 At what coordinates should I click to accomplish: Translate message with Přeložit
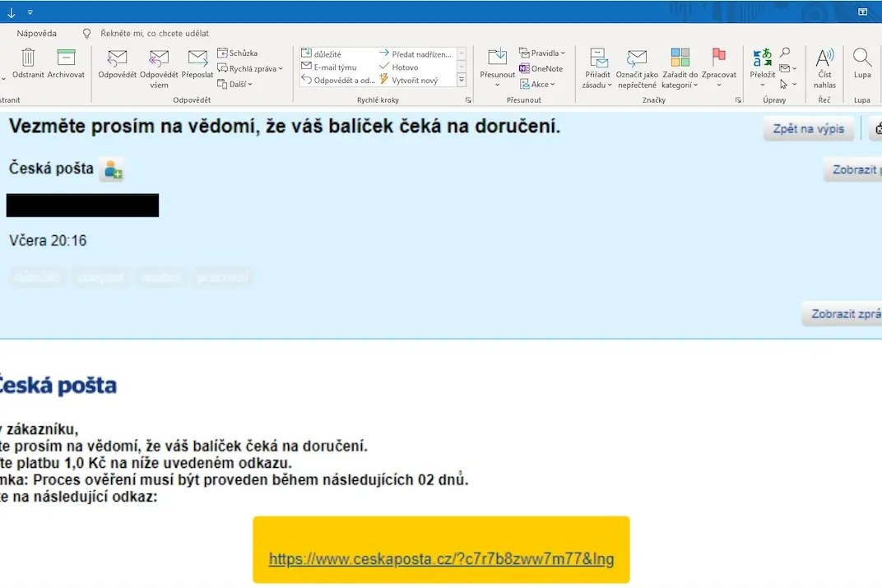[763, 68]
